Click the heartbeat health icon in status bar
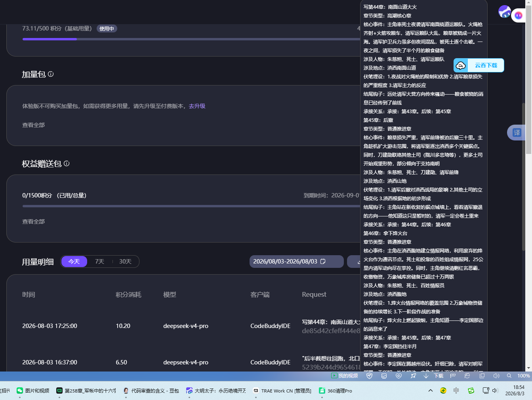The image size is (532, 400). click(399, 376)
